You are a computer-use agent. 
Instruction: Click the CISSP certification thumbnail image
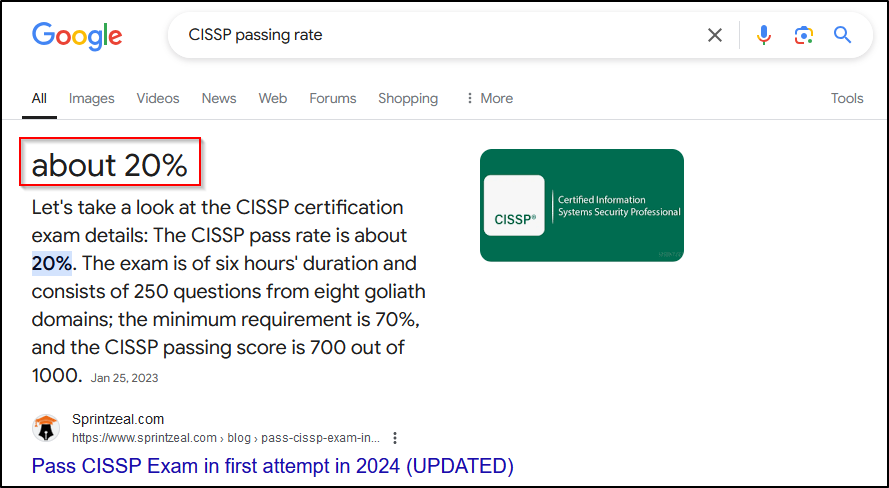tap(582, 205)
